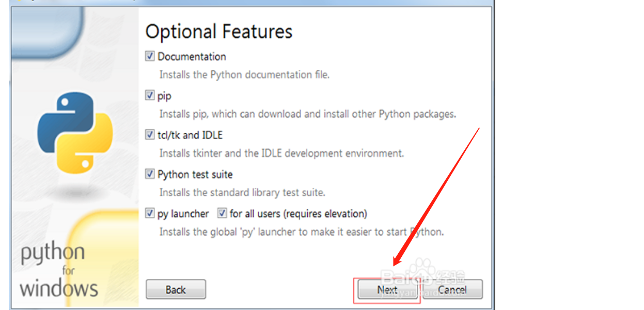Toggle for all users (requires elevation) checkbox

[222, 213]
